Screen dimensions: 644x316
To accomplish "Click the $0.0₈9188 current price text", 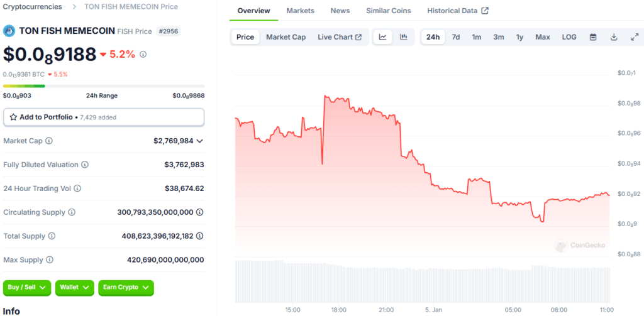I will pyautogui.click(x=50, y=55).
